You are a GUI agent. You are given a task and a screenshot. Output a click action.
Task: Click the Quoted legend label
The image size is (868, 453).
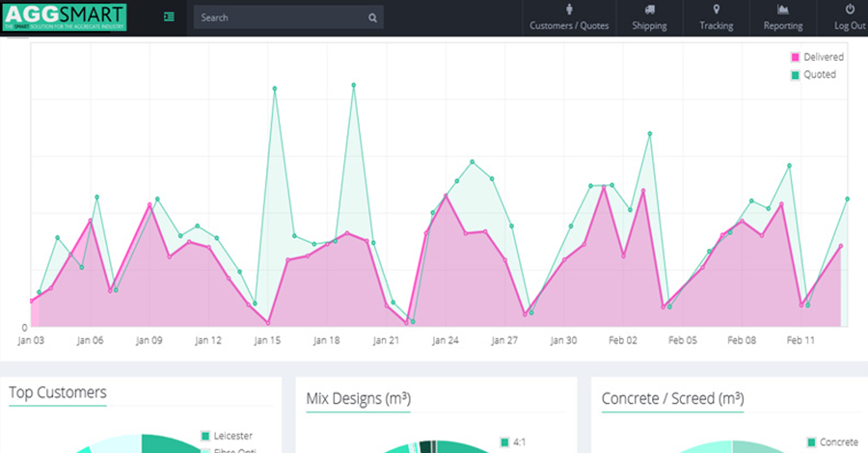point(820,74)
